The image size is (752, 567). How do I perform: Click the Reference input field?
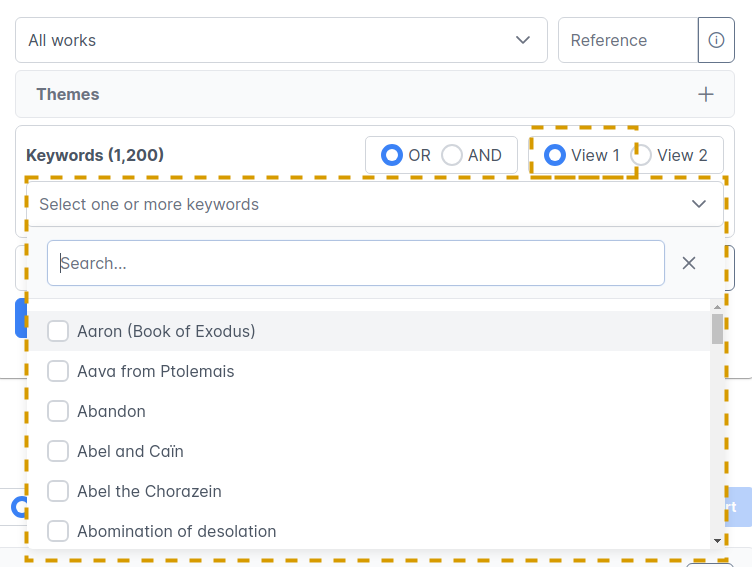pos(627,40)
